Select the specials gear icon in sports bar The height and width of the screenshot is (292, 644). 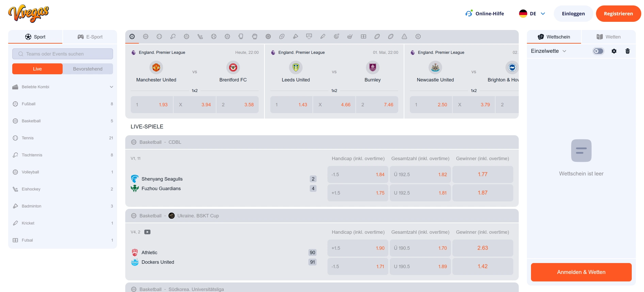418,36
